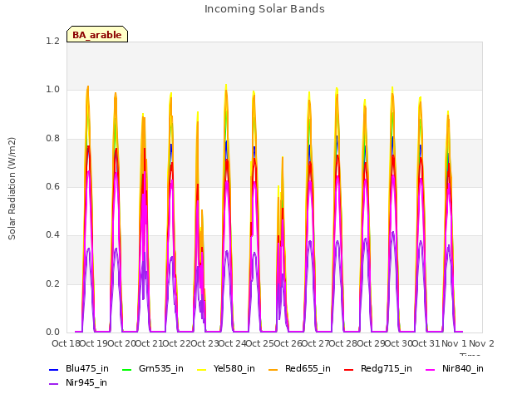Image resolution: width=532 pixels, height=399 pixels.
Task: Click the Blu475_in legend blue swatch
Action: pyautogui.click(x=53, y=369)
